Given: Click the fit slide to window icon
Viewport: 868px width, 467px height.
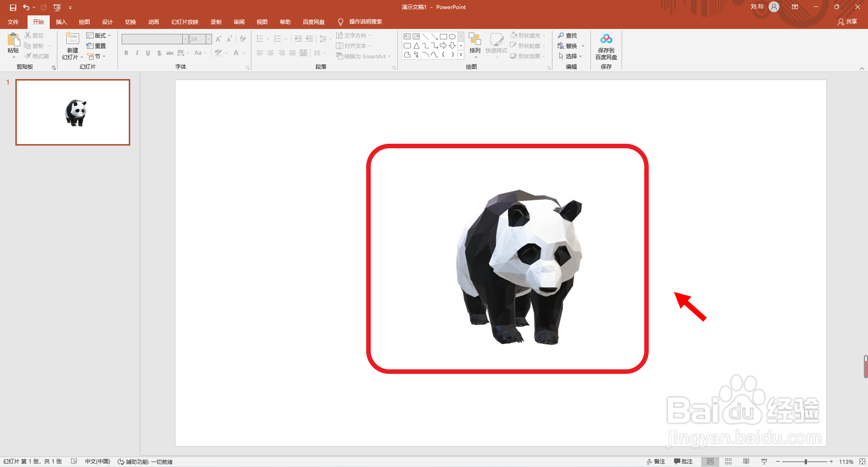Looking at the screenshot, I should [x=862, y=462].
